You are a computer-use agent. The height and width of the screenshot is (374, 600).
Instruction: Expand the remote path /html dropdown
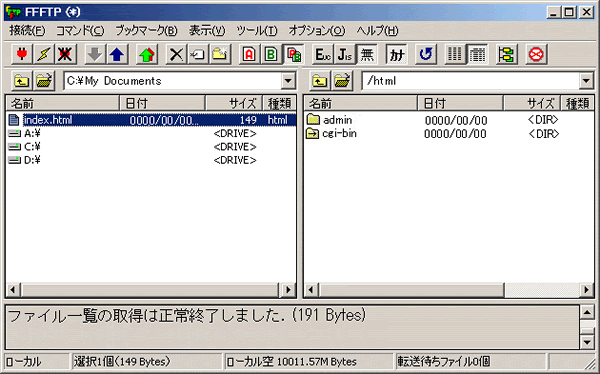click(586, 81)
